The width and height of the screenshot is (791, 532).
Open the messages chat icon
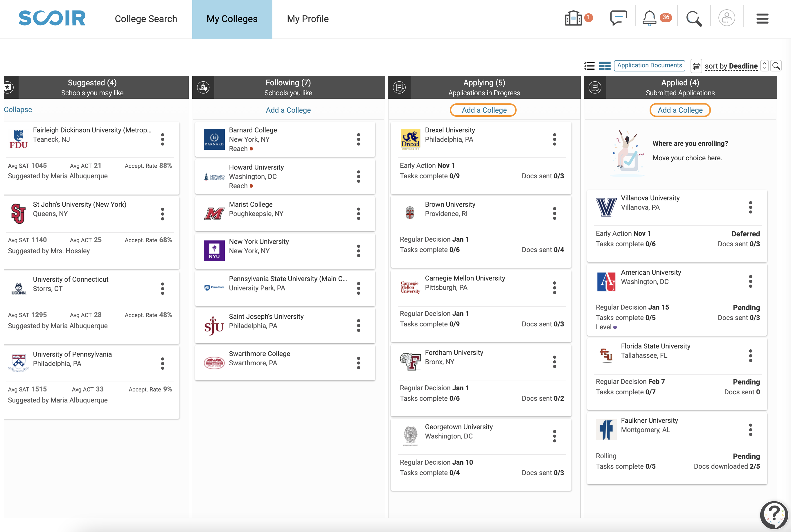[x=618, y=18]
